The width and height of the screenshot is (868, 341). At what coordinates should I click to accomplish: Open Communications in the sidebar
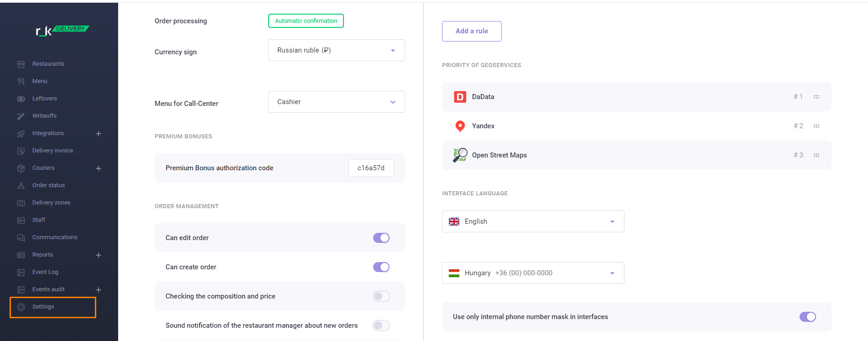point(55,237)
